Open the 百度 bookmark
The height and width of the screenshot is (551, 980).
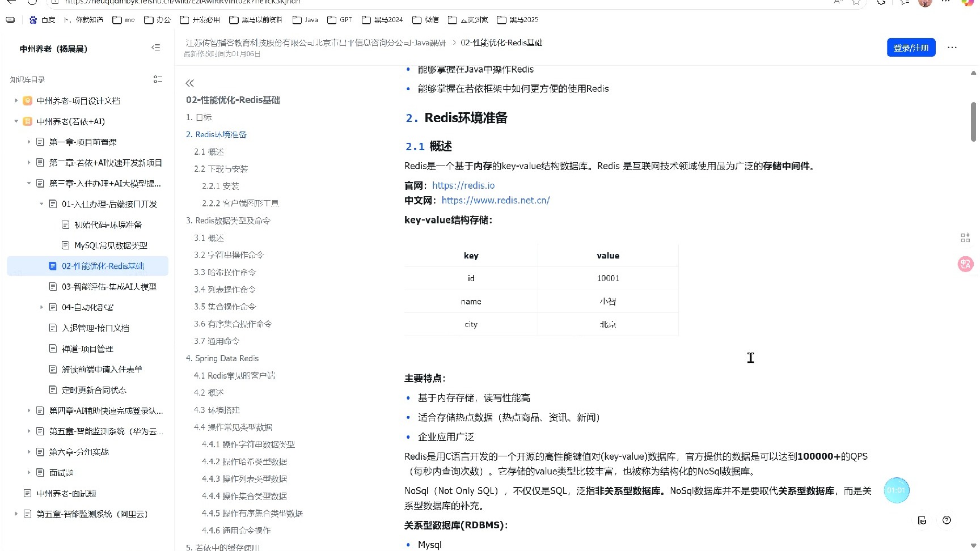43,20
